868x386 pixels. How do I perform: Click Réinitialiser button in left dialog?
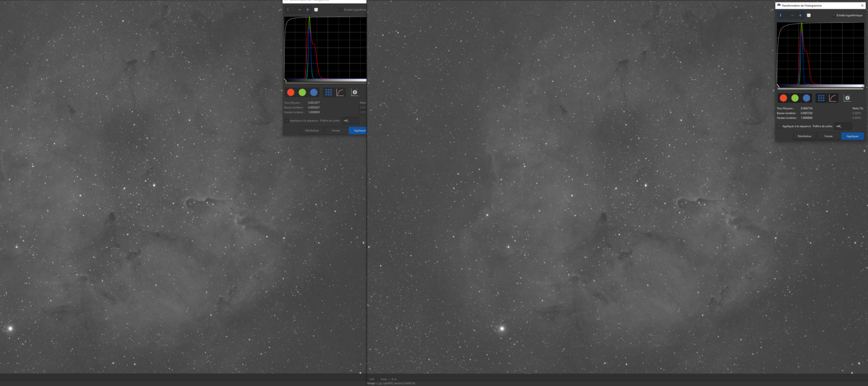tap(312, 130)
